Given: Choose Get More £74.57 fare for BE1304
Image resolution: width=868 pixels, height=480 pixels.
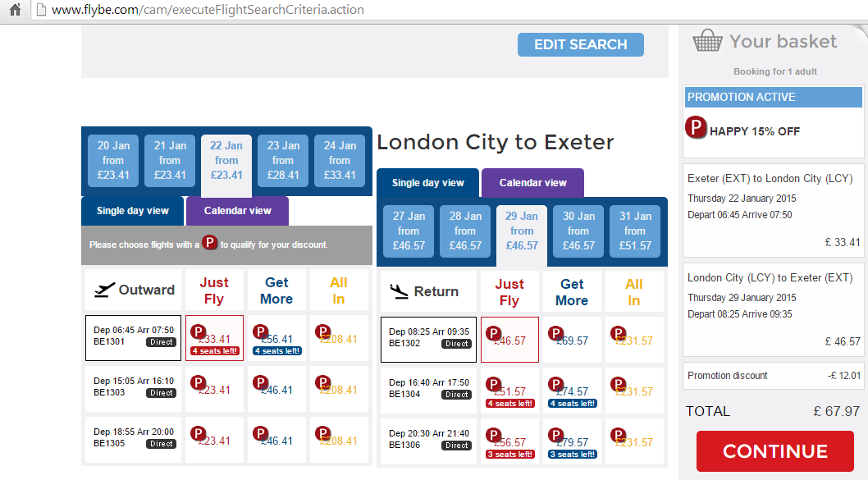Looking at the screenshot, I should point(573,391).
